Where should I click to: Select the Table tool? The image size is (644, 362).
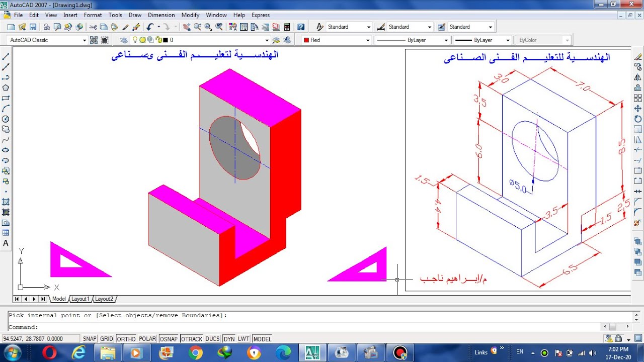(6, 233)
